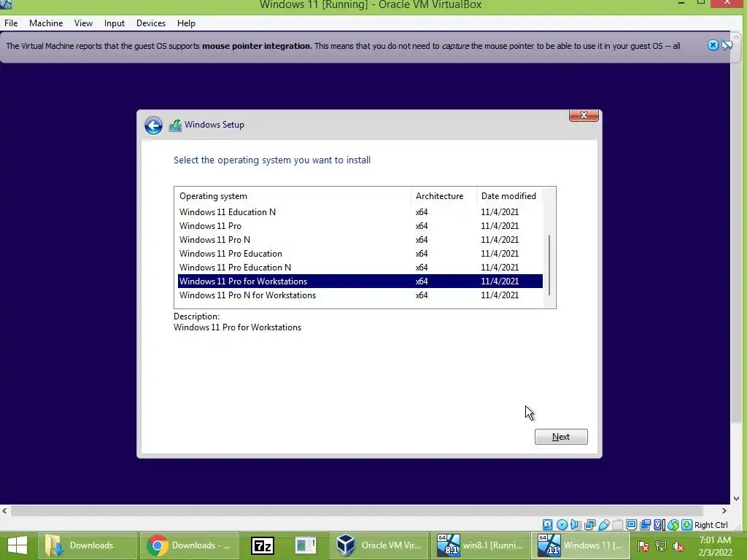Dismiss the mouse integration notification
This screenshot has height=560, width=747.
[x=713, y=45]
